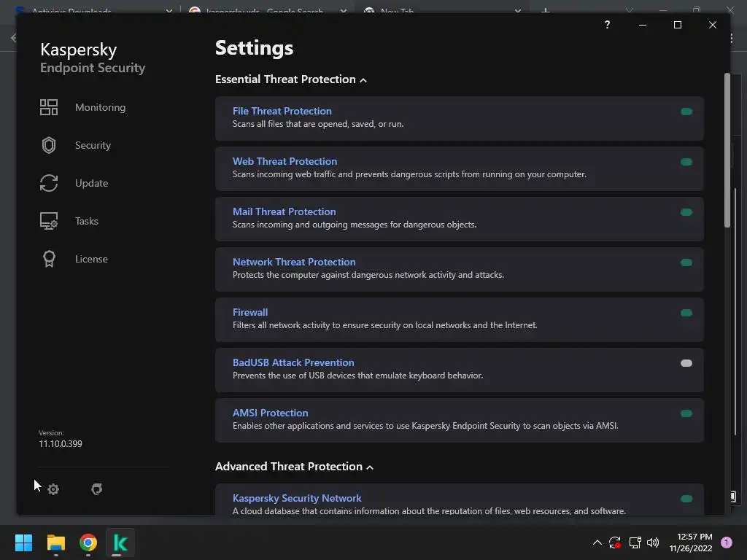Open Web Threat Protection settings link

[x=285, y=161]
